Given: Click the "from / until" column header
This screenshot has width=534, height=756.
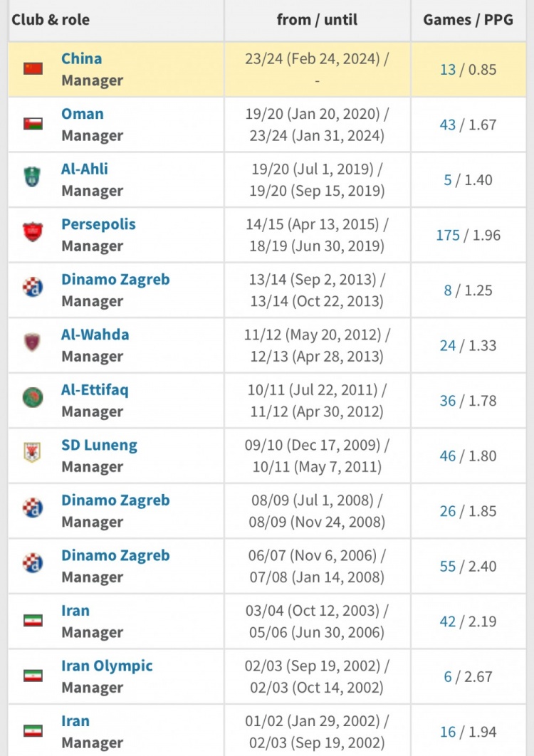Looking at the screenshot, I should click(317, 20).
